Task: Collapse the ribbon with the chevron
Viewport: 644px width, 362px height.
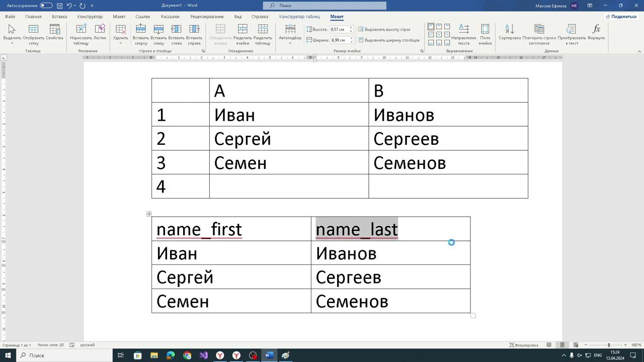Action: pyautogui.click(x=639, y=51)
